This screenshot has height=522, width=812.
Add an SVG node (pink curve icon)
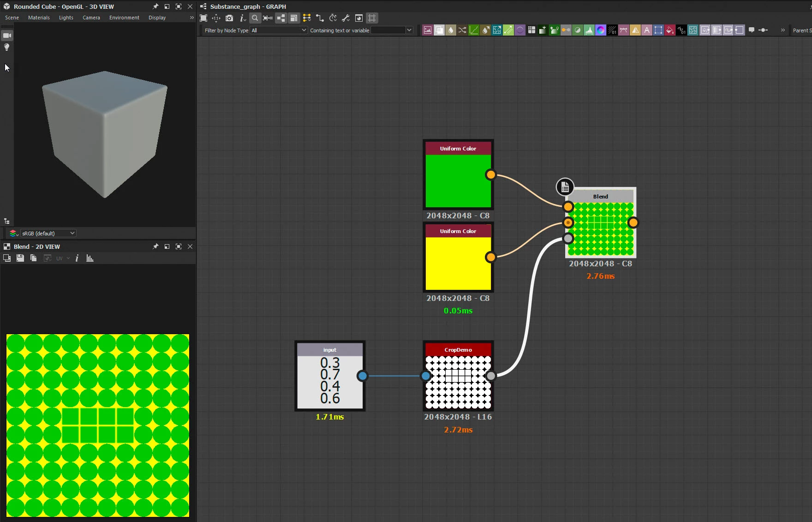pos(624,30)
